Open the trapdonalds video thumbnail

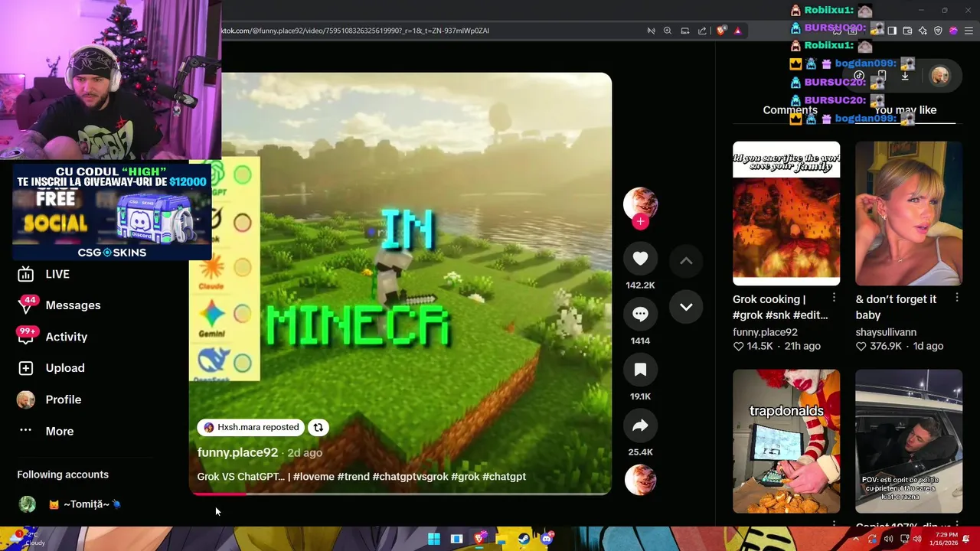click(x=786, y=441)
